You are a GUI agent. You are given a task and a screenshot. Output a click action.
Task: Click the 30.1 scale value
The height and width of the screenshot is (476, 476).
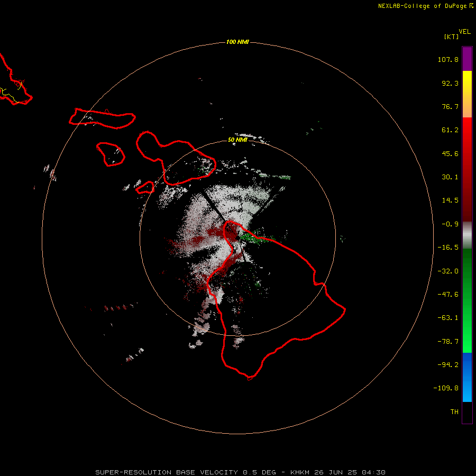pos(450,177)
